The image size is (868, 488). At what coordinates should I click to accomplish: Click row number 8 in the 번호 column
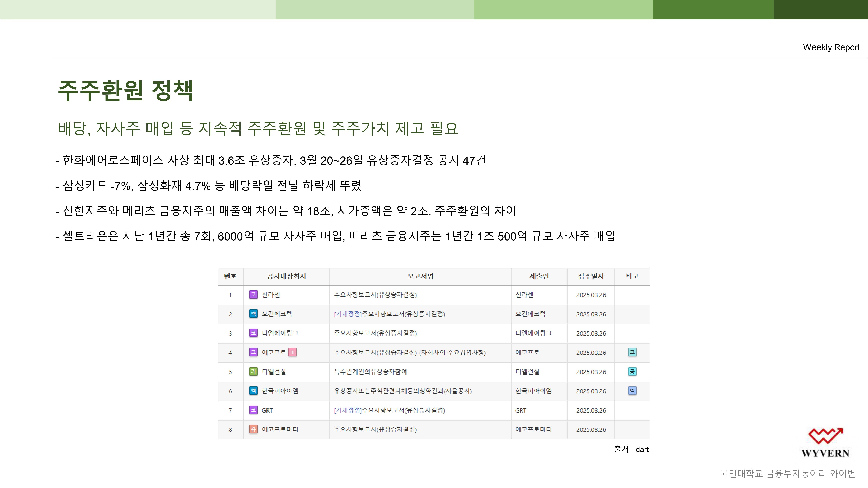point(230,430)
